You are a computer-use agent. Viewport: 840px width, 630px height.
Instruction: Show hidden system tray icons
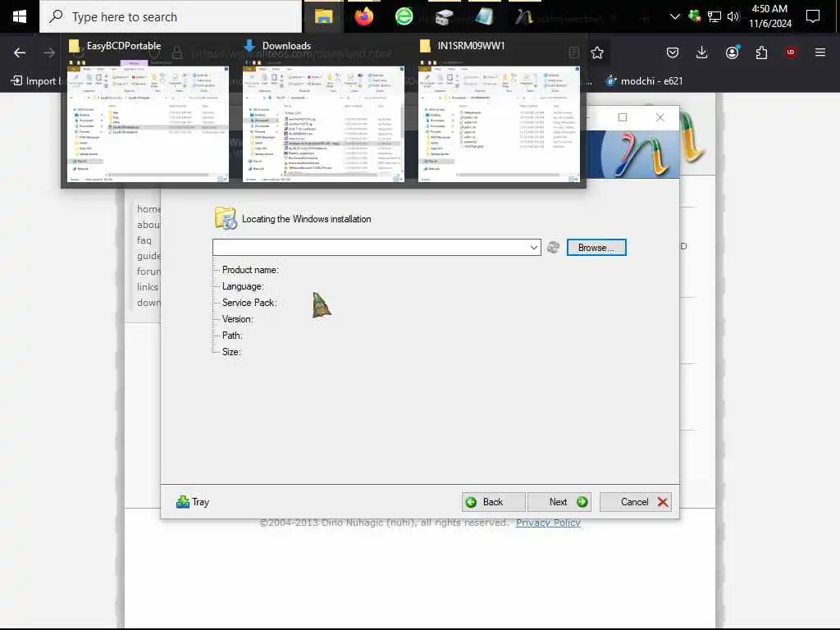[x=675, y=16]
